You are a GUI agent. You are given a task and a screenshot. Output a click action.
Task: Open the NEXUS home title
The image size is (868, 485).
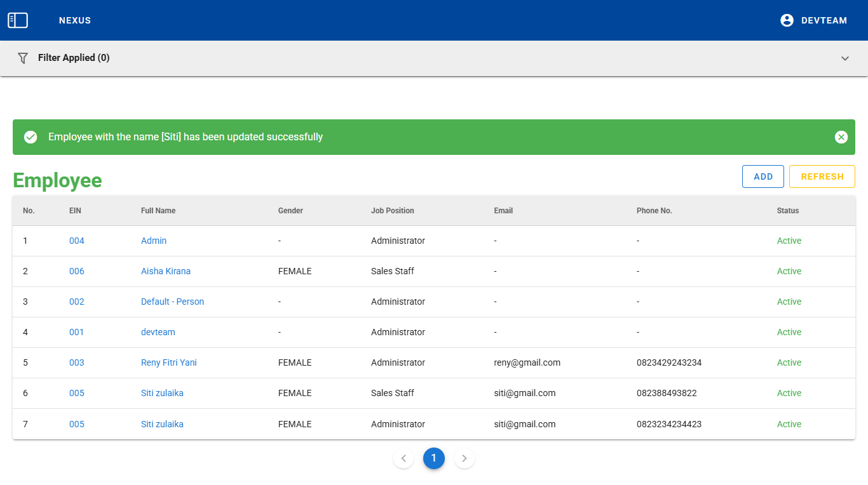pyautogui.click(x=75, y=20)
